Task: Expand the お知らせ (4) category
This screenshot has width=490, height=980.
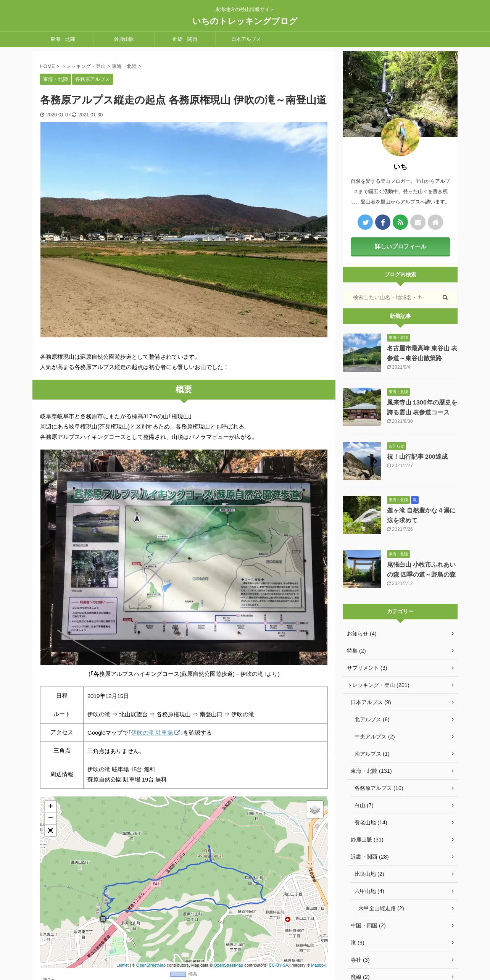Action: pos(400,633)
